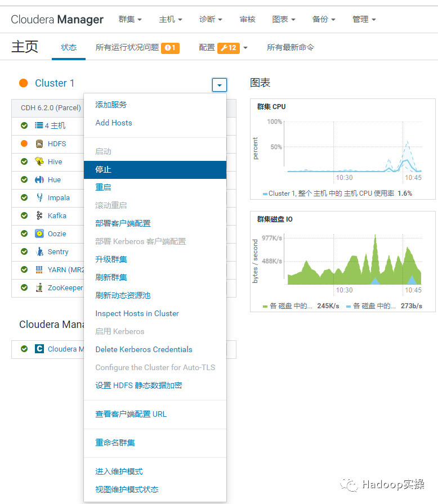
Task: Switch to the 所有最新命令 tab
Action: click(x=290, y=48)
